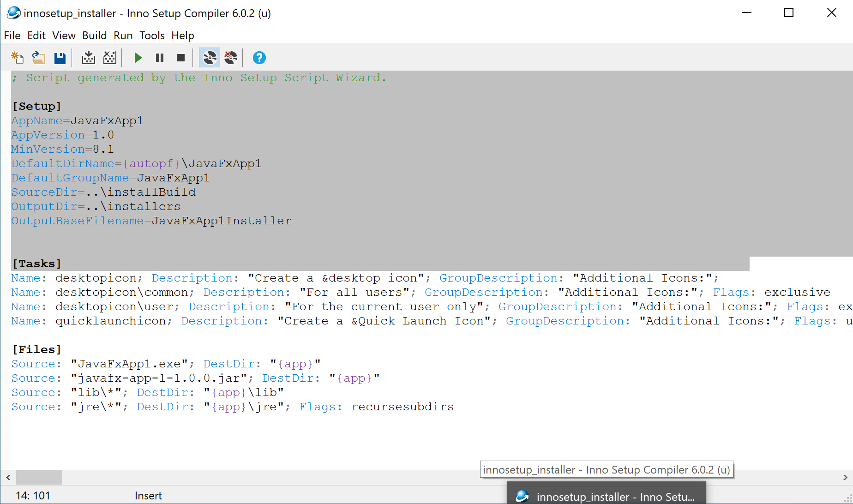
Task: Click the horizontal scrollbar's right arrow
Action: 845,477
